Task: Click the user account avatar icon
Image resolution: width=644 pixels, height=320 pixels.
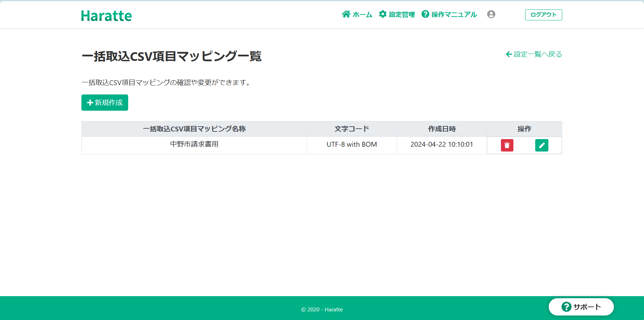Action: pyautogui.click(x=491, y=14)
